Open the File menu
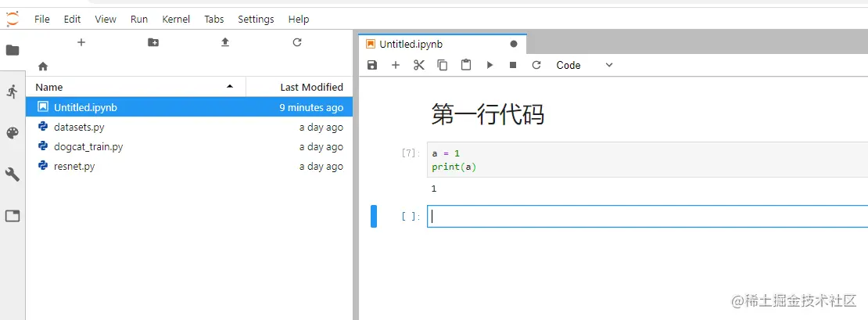The width and height of the screenshot is (868, 320). [42, 19]
